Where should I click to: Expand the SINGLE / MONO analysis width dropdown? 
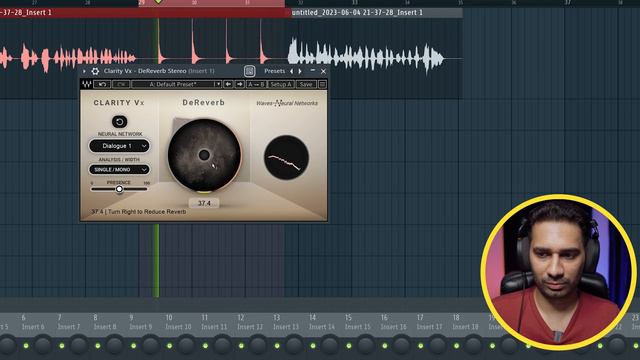click(119, 169)
